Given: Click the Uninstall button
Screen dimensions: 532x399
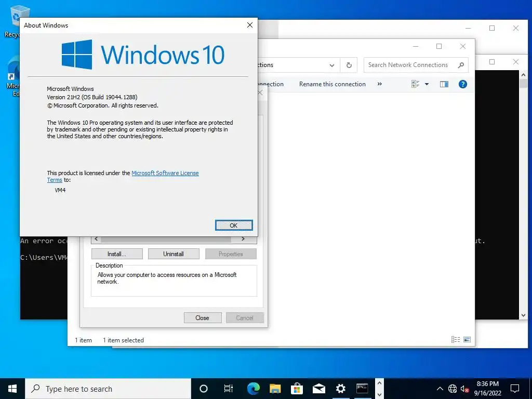Looking at the screenshot, I should point(174,254).
